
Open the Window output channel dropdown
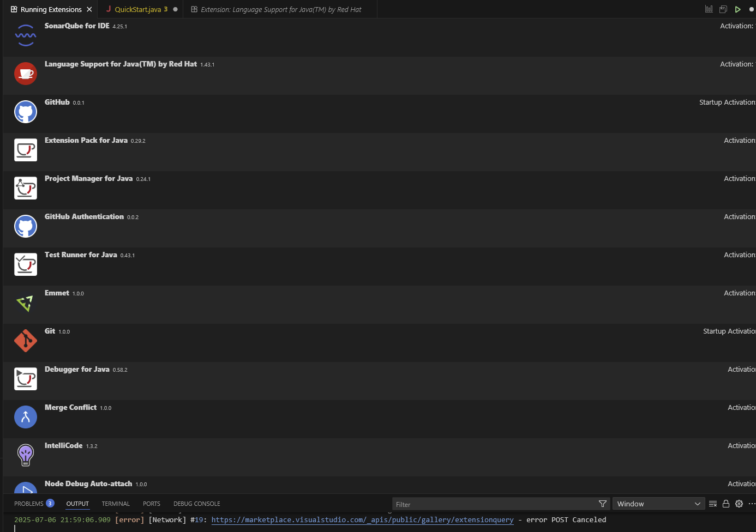(x=659, y=504)
